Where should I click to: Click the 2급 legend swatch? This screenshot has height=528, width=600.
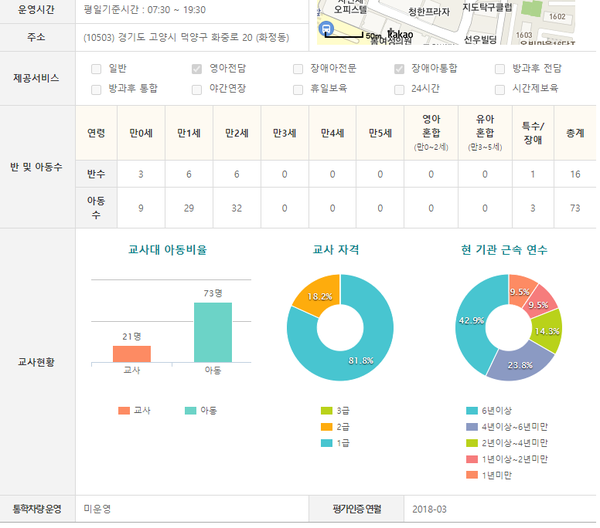[326, 427]
